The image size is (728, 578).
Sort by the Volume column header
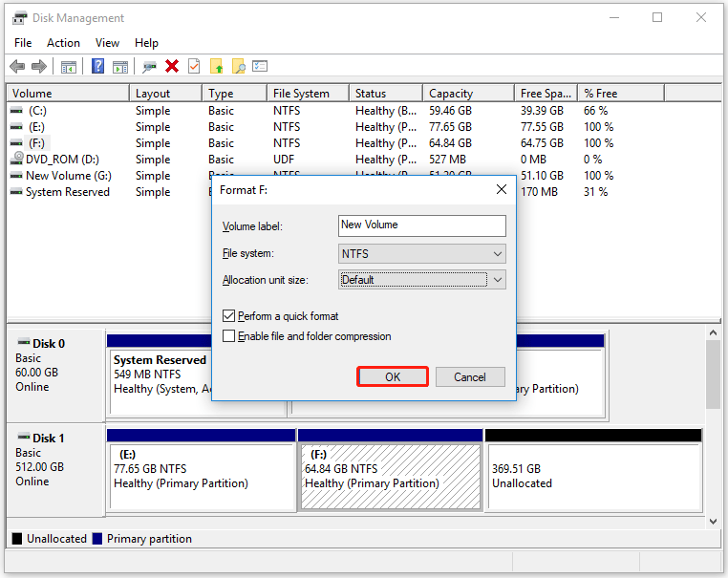(68, 94)
